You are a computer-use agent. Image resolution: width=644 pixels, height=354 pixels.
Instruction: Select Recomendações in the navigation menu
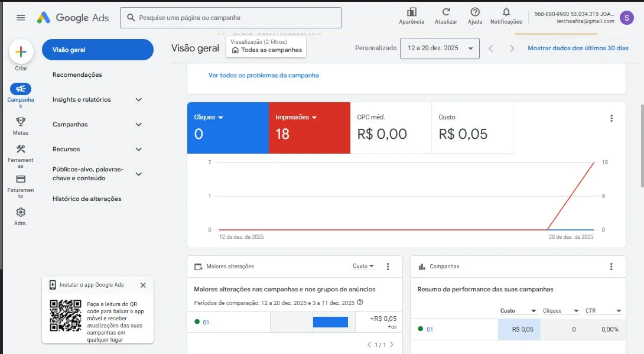(77, 75)
